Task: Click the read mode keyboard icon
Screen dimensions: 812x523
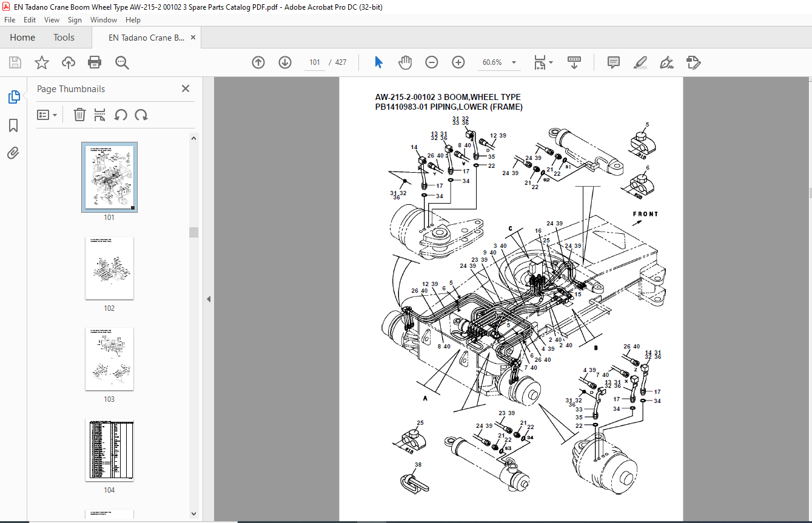Action: [574, 62]
